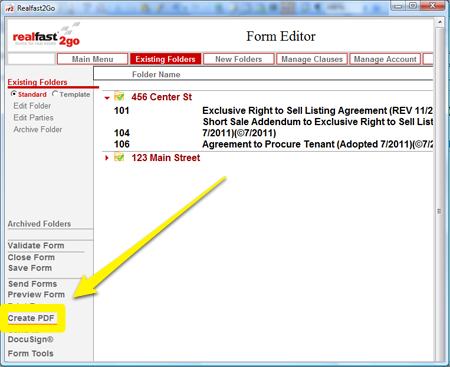Go to Manage Account tab

click(x=385, y=59)
